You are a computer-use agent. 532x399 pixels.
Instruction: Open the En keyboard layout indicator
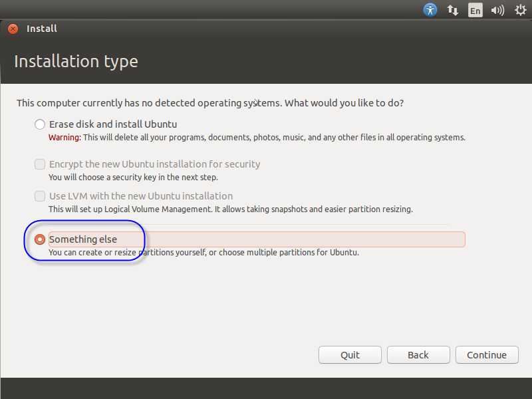[x=475, y=10]
